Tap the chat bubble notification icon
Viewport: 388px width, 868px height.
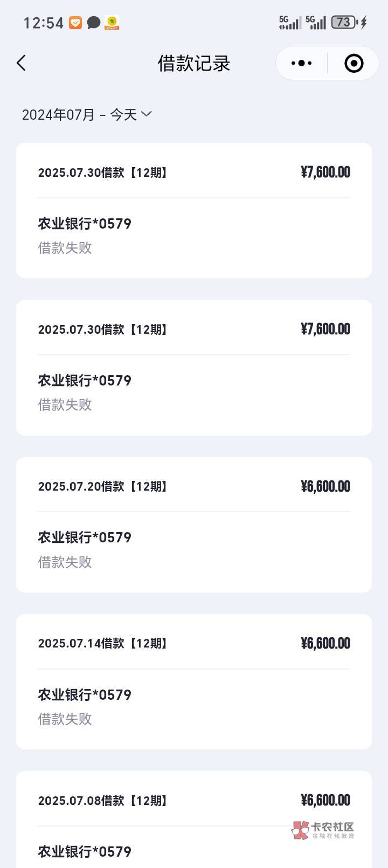coord(94,23)
